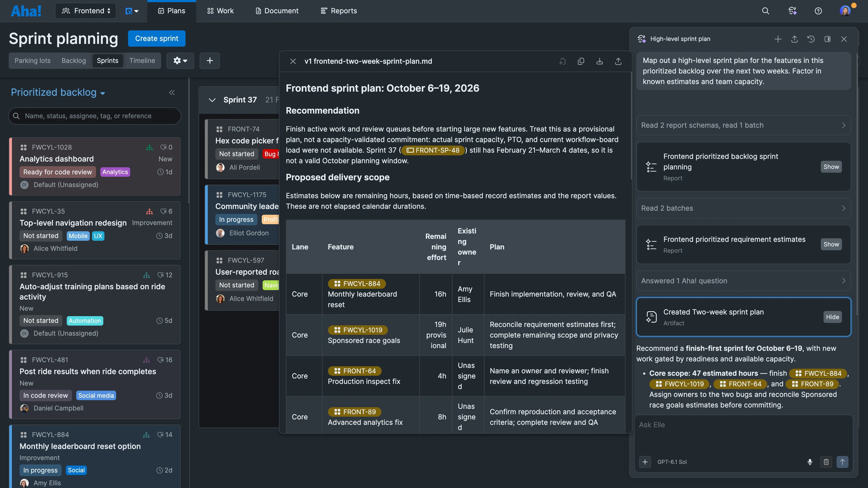This screenshot has height=488, width=868.
Task: Open chat history clock icon
Action: [811, 39]
